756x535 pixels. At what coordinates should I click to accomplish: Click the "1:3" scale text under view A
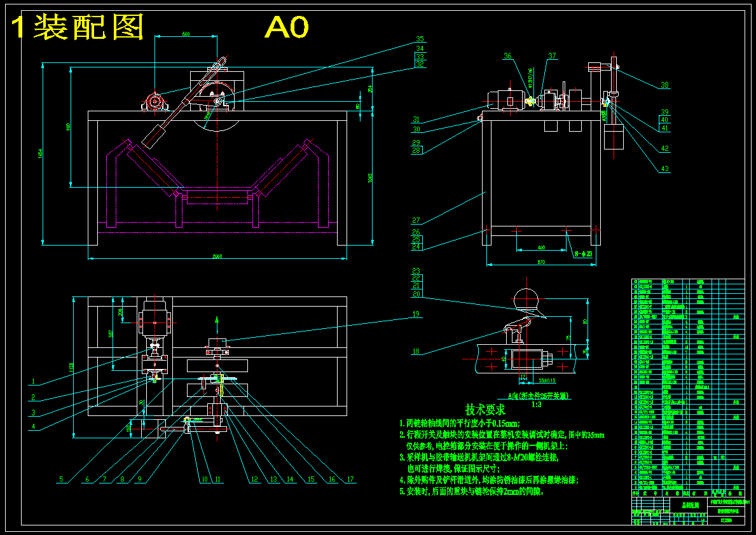535,405
